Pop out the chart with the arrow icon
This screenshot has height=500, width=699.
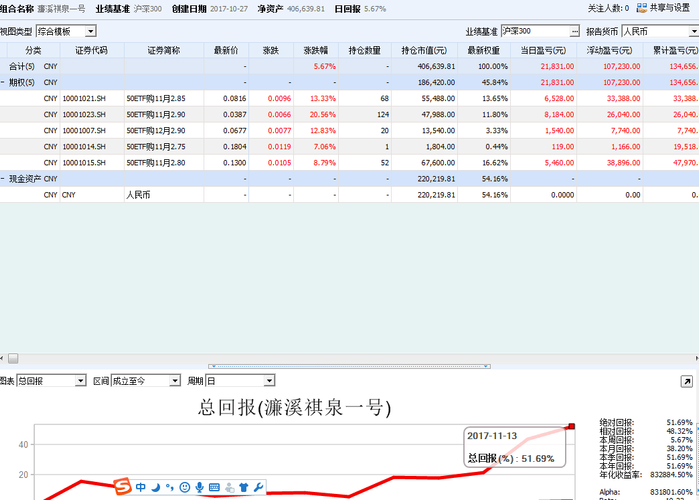point(687,381)
